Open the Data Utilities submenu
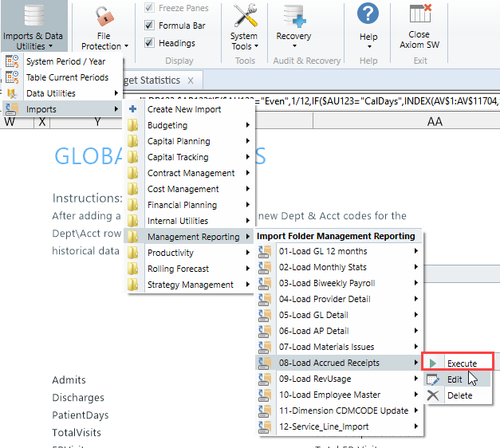 51,93
